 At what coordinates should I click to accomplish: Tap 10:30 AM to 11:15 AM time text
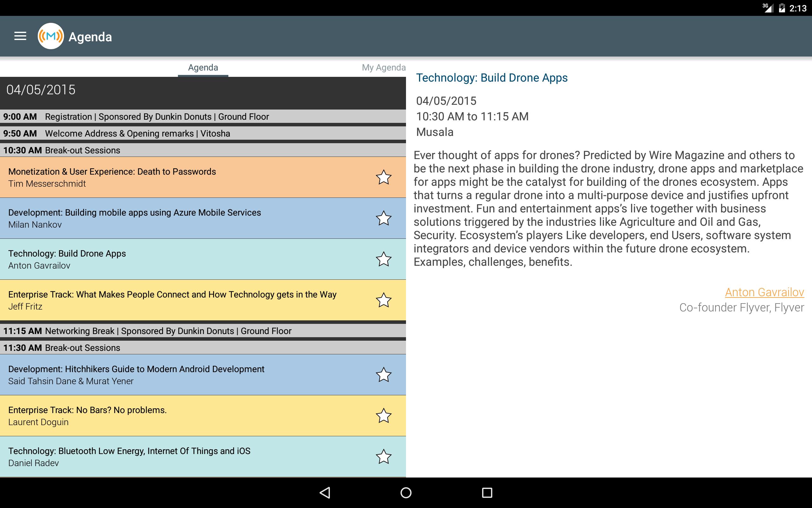click(x=472, y=117)
